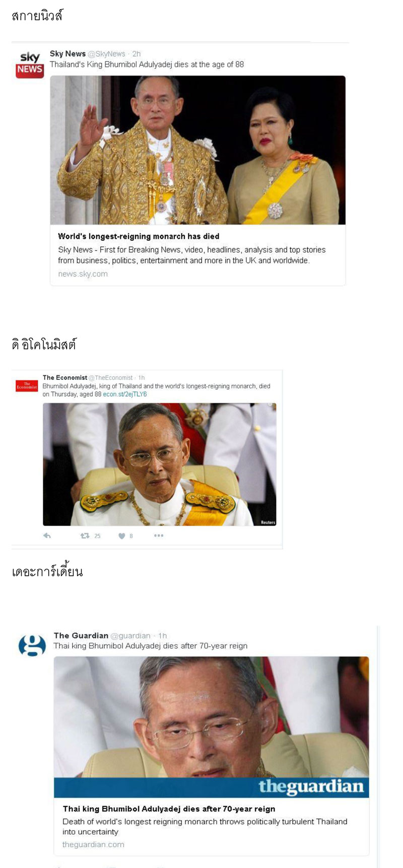Screen dimensions: 403x868
Task: Reply to The Economist tweet
Action: [x=47, y=536]
